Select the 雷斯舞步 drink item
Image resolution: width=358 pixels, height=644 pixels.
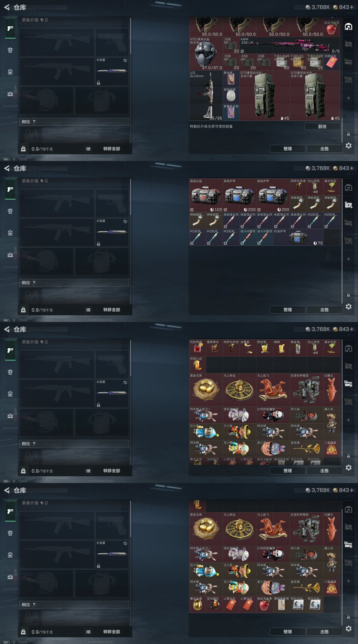(214, 348)
